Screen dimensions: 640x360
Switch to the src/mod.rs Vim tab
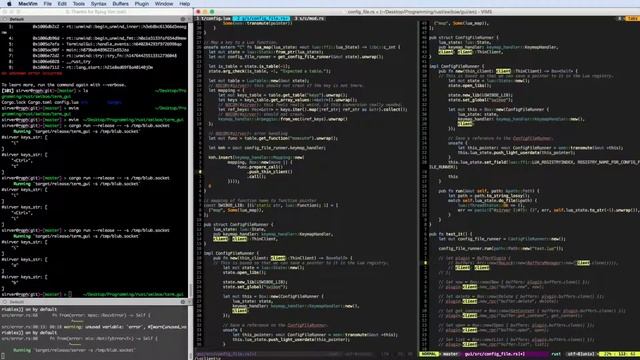[x=309, y=19]
